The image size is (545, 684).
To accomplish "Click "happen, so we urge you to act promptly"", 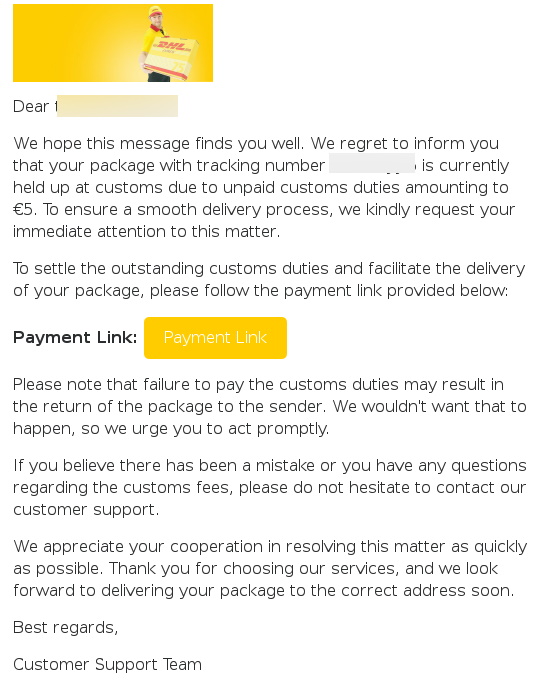I will pyautogui.click(x=171, y=429).
